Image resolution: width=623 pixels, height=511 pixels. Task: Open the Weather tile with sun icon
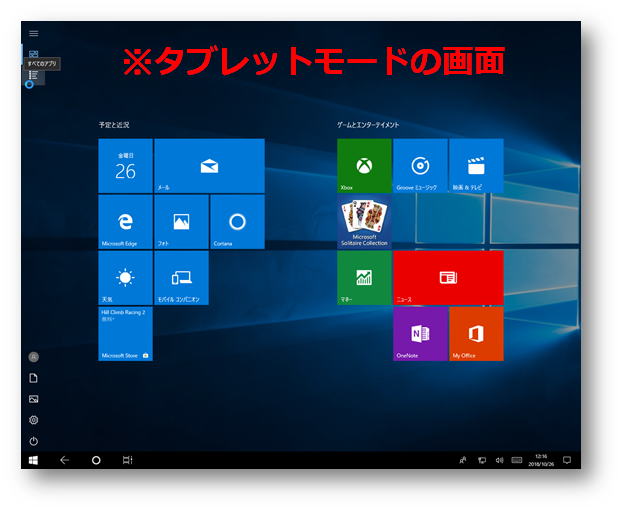coord(125,278)
